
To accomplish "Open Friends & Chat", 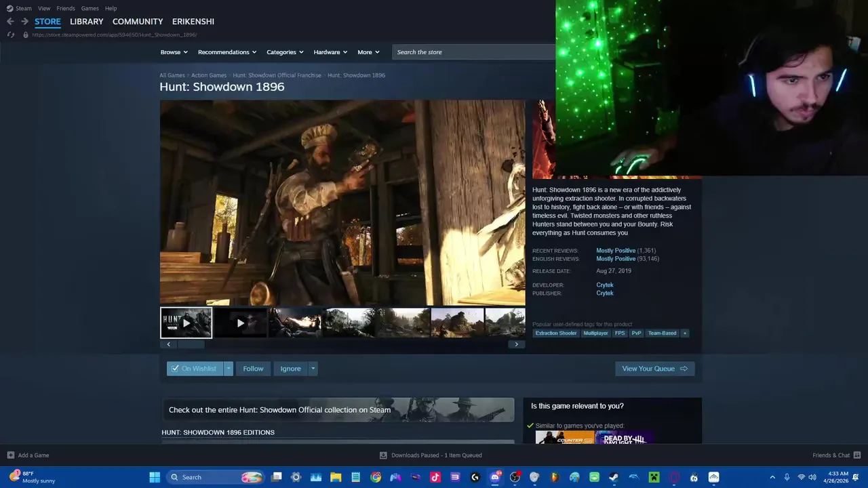I will coord(836,455).
